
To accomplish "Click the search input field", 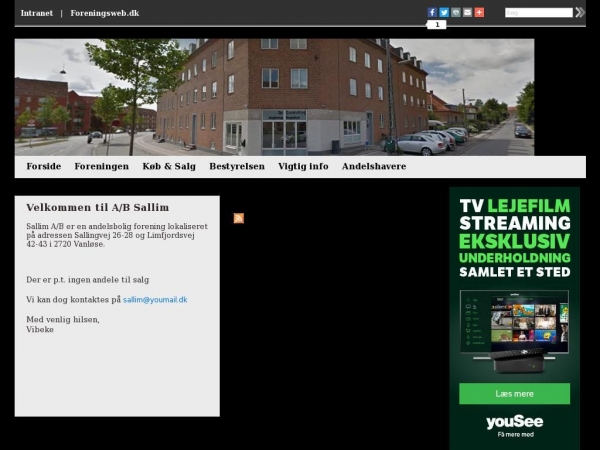I will tap(538, 13).
